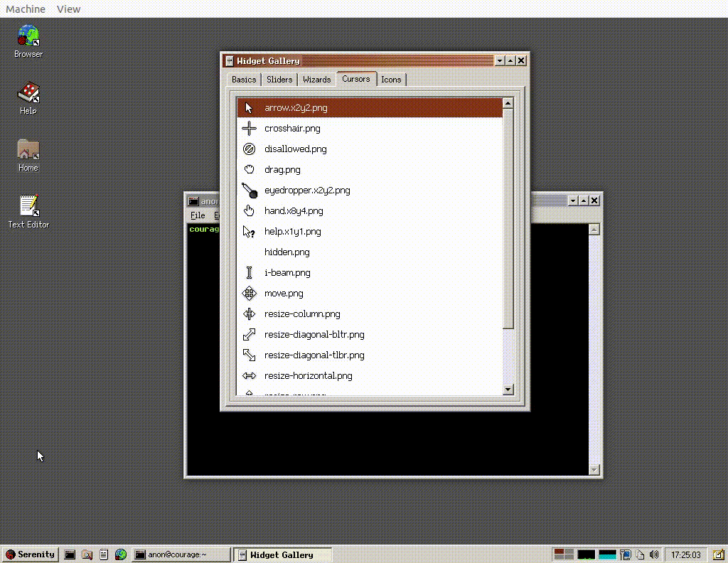The image size is (728, 563).
Task: Click the hand cursor icon
Action: pyautogui.click(x=248, y=210)
